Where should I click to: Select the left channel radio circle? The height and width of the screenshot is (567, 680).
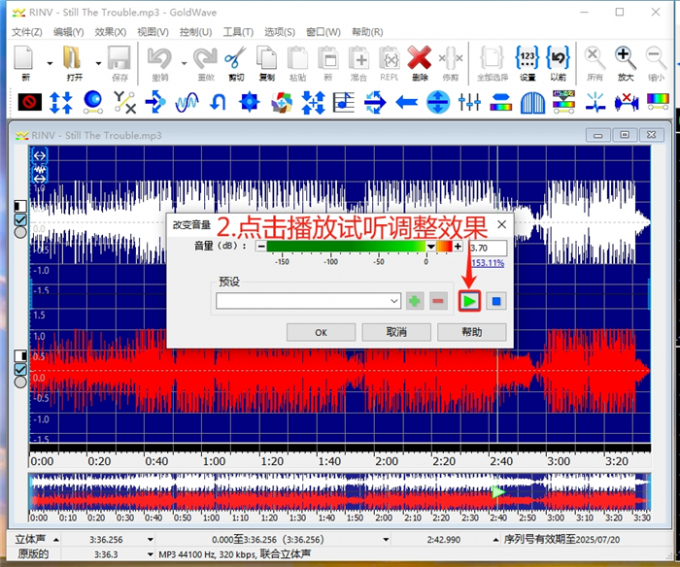pyautogui.click(x=20, y=233)
